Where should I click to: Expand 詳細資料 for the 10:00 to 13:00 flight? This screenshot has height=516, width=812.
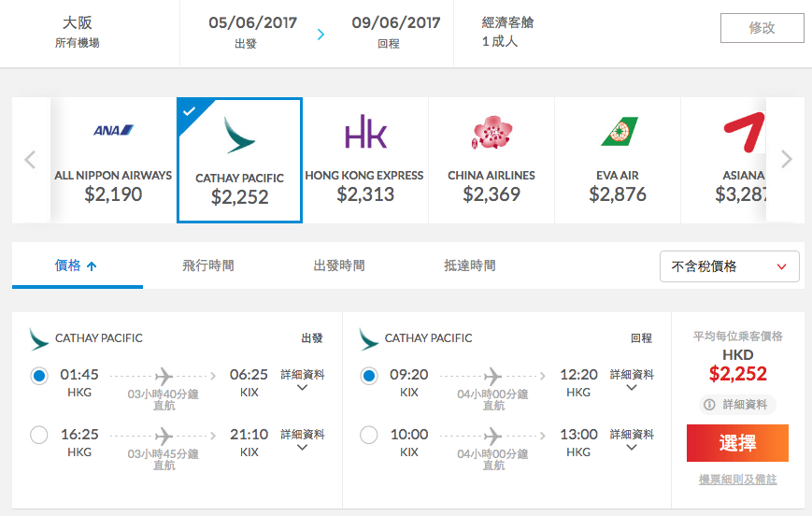pyautogui.click(x=632, y=440)
